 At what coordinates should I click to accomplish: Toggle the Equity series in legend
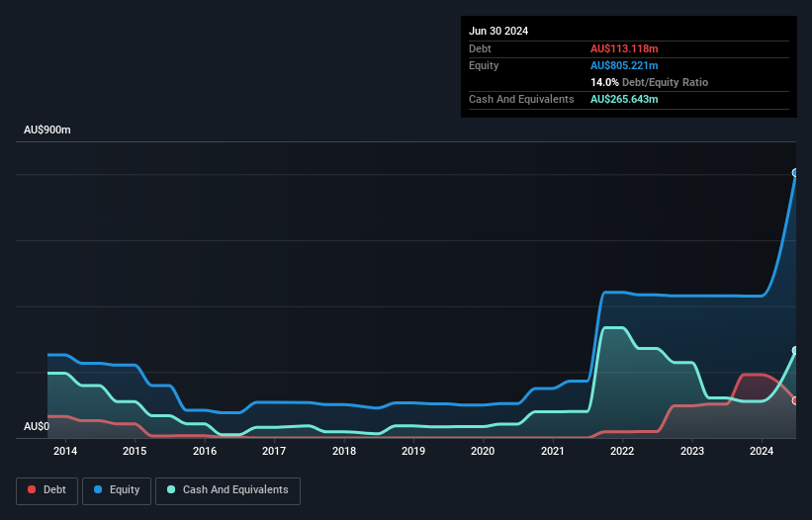point(117,490)
